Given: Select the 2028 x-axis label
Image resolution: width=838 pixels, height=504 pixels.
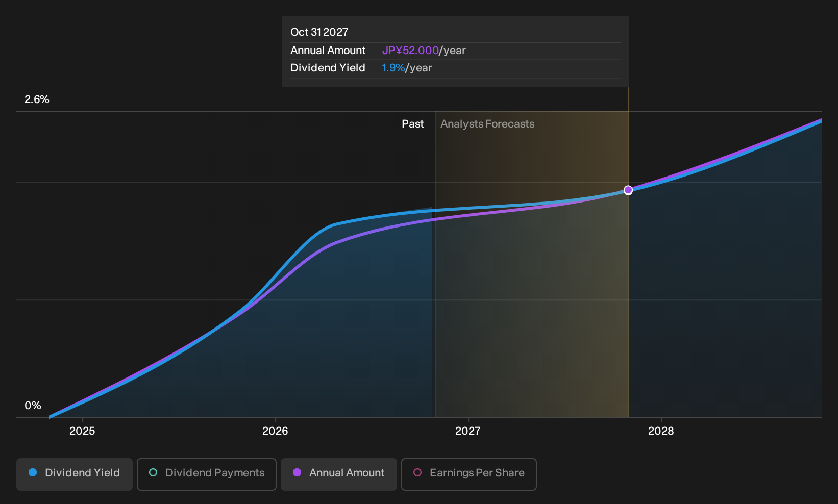Looking at the screenshot, I should [x=661, y=431].
